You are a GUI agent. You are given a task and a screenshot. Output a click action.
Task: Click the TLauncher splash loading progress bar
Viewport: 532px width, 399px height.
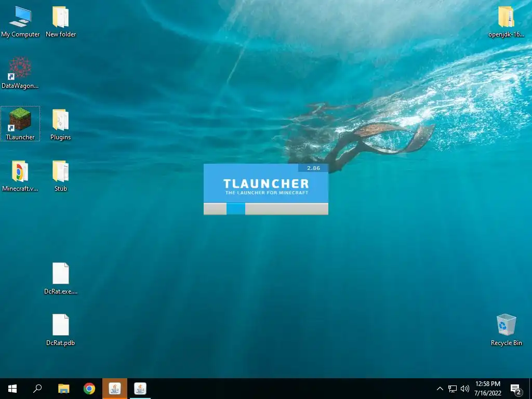[x=265, y=209]
